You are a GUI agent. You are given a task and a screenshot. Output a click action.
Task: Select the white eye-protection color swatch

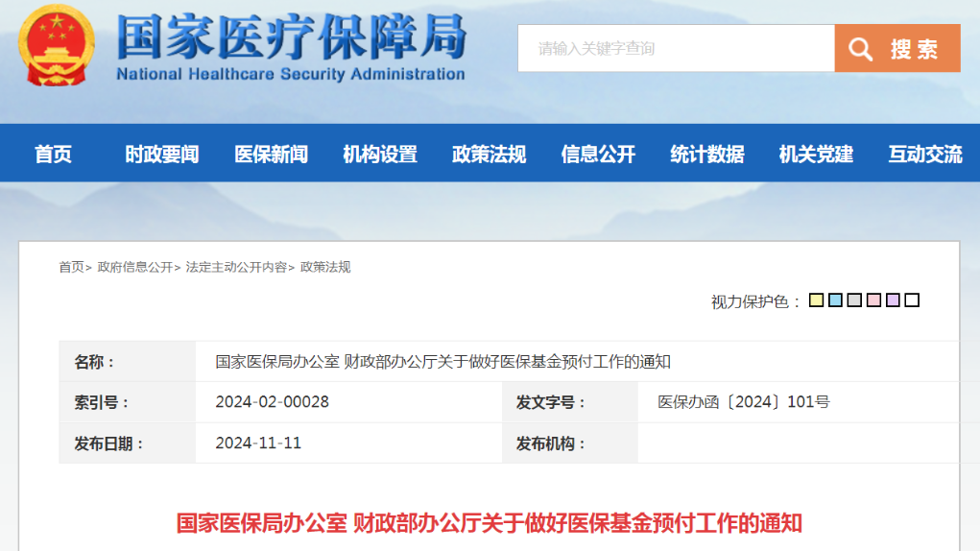[x=912, y=299]
